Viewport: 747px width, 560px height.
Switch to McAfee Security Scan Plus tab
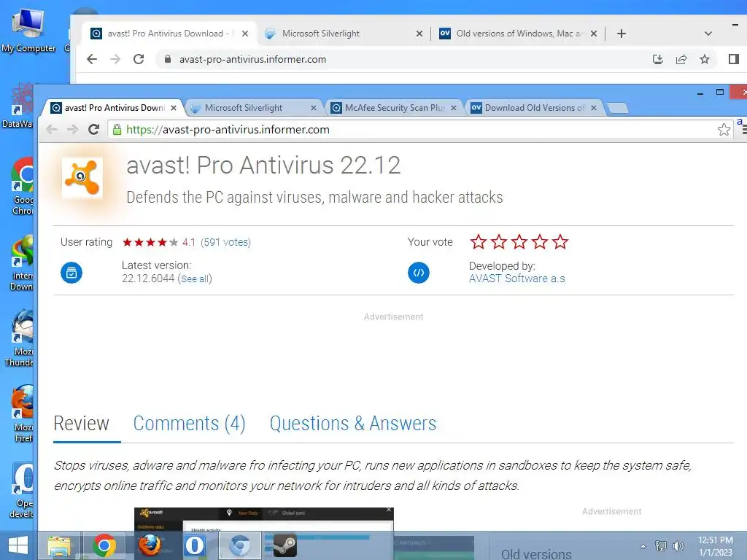(x=395, y=108)
